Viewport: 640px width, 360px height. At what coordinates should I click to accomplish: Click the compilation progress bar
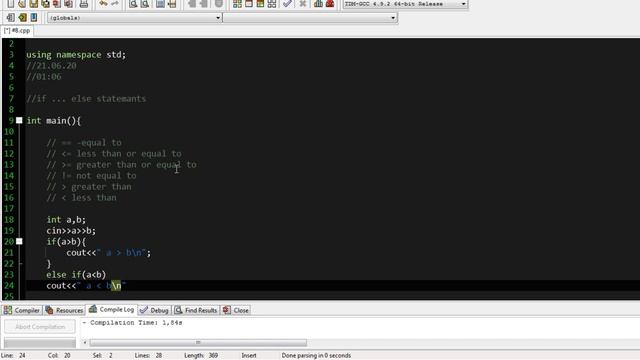(40, 342)
